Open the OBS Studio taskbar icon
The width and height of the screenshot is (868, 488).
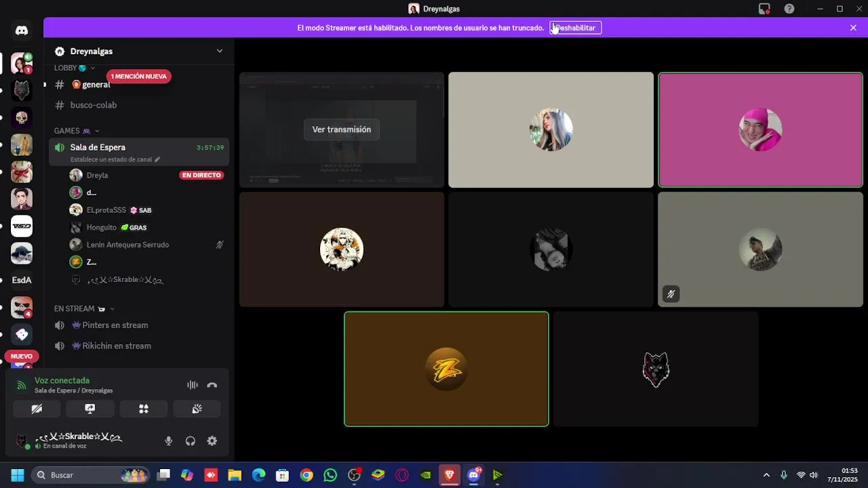(355, 475)
